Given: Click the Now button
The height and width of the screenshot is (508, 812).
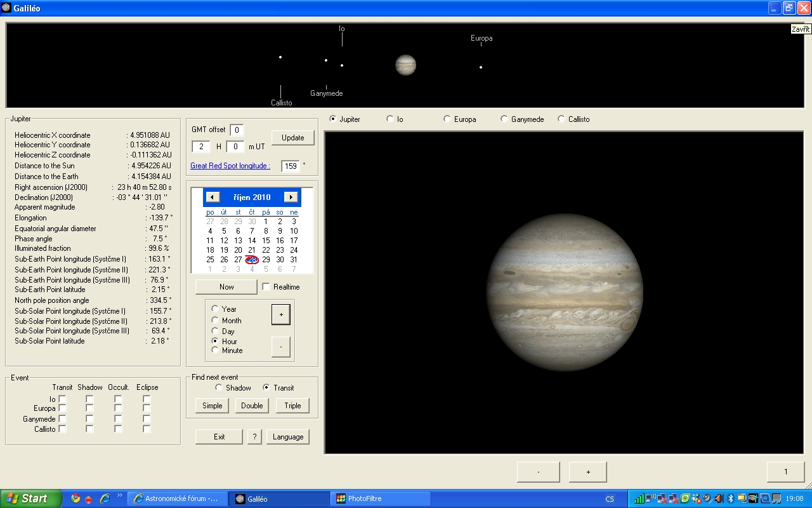Looking at the screenshot, I should [x=226, y=287].
